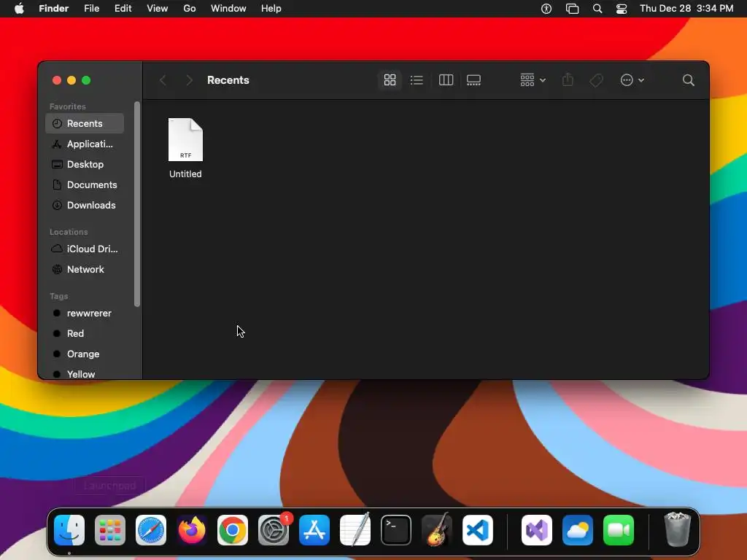Switch Finder to icon view

[390, 80]
